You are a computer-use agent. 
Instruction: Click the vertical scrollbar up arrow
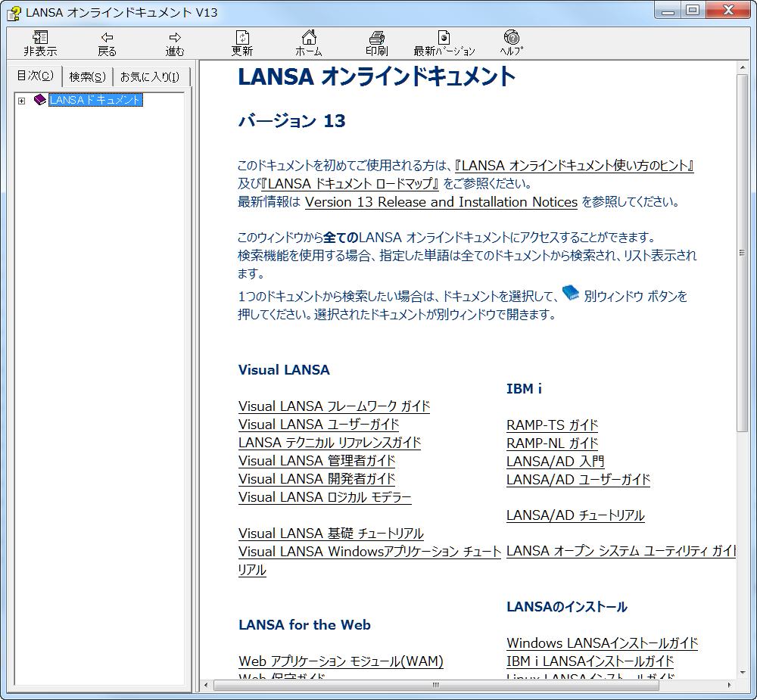click(x=743, y=68)
